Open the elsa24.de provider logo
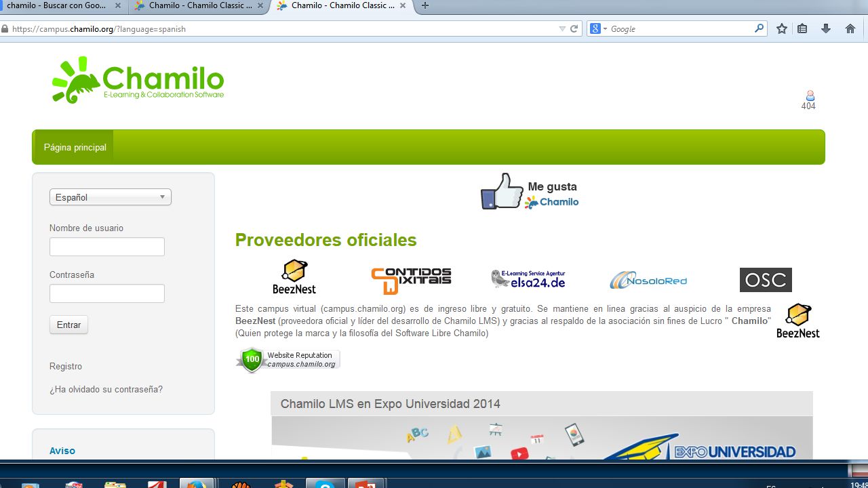 coord(528,279)
